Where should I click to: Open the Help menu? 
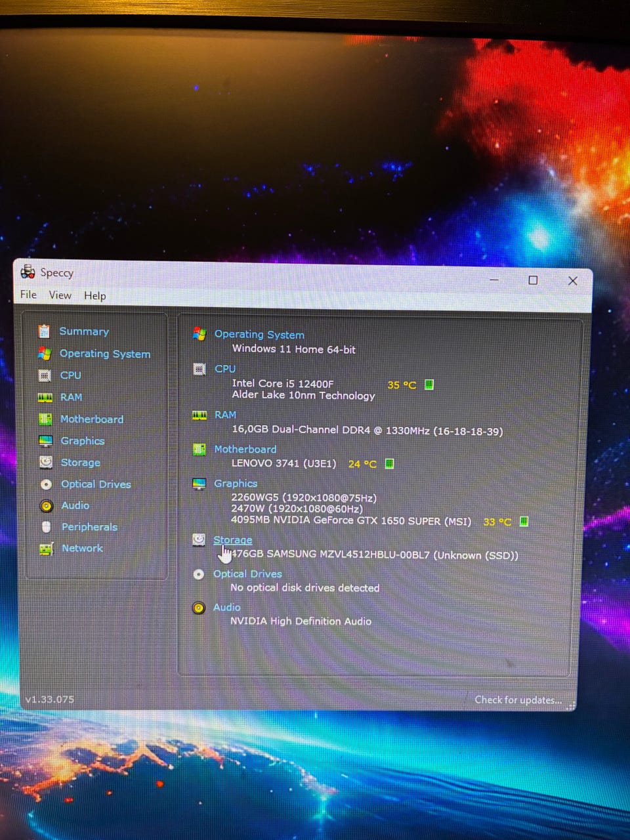[94, 295]
